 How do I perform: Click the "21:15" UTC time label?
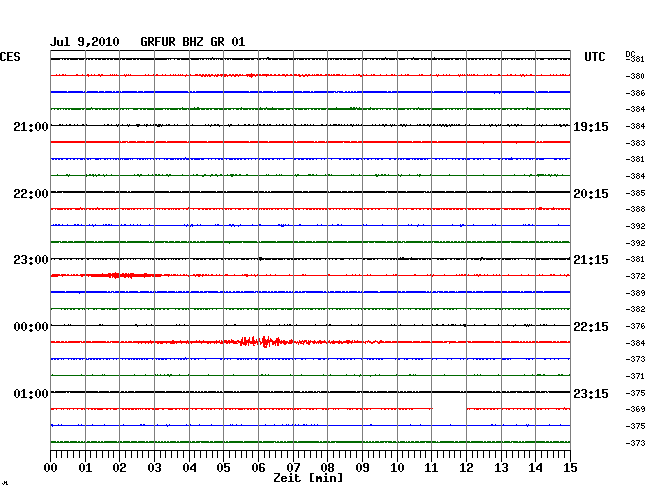[x=591, y=260]
